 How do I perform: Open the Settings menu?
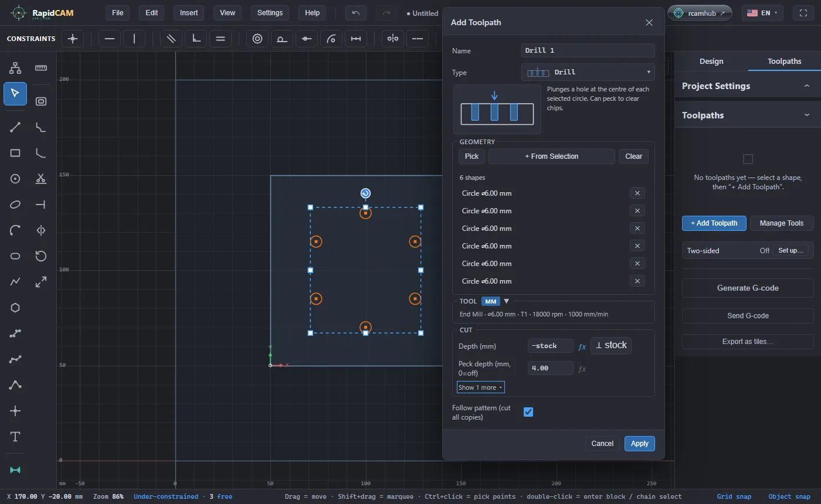[x=270, y=13]
